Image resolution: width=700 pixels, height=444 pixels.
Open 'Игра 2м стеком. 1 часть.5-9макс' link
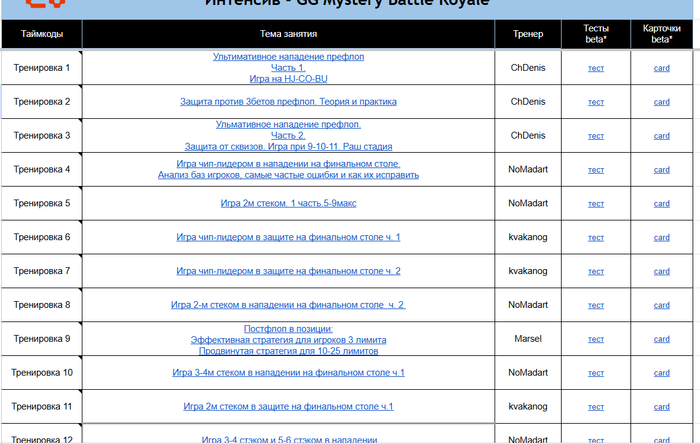click(x=288, y=203)
